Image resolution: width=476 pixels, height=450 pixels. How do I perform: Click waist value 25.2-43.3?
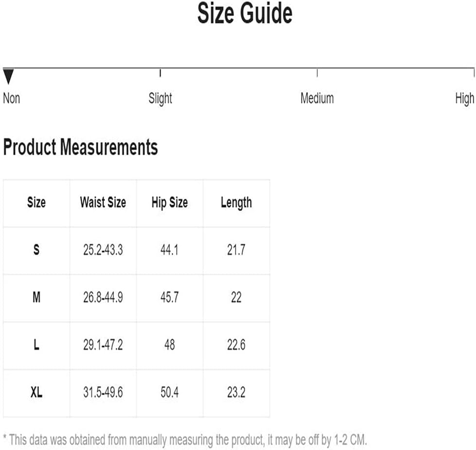click(x=103, y=250)
